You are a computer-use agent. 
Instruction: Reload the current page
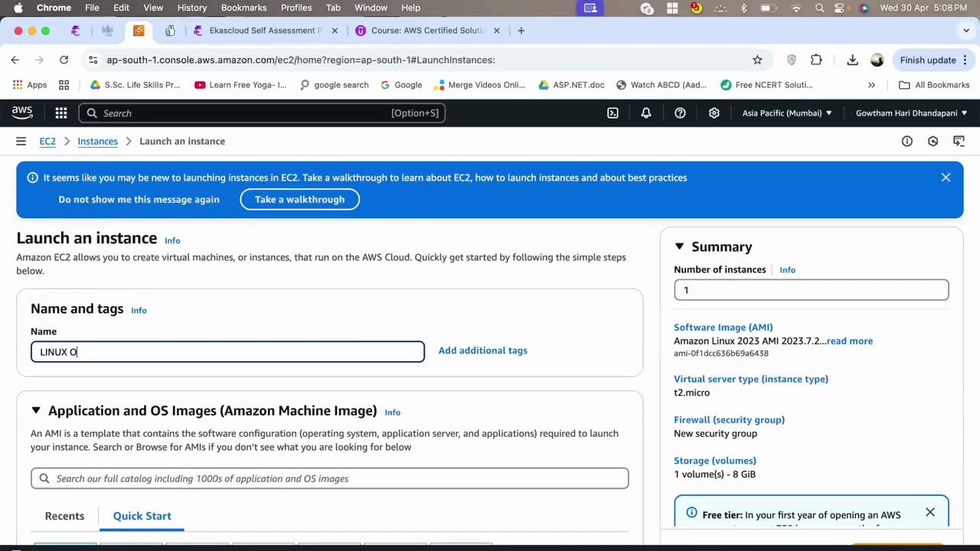pos(64,60)
